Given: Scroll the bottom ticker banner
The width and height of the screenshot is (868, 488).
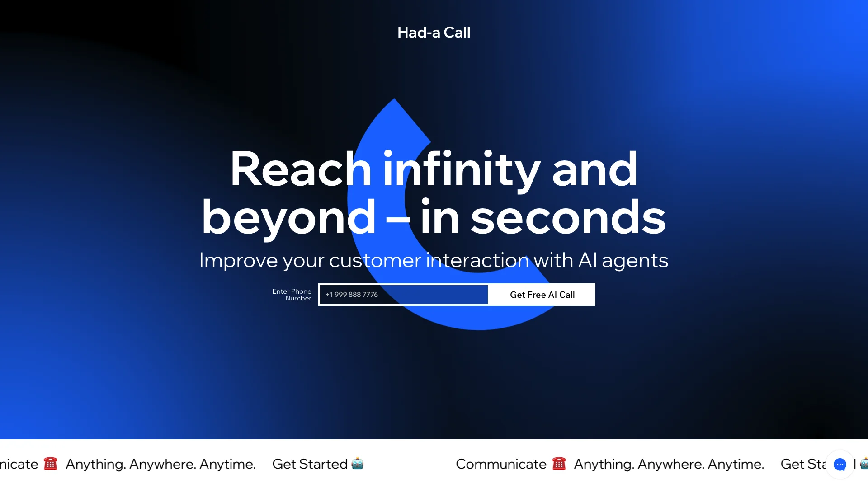Looking at the screenshot, I should (434, 464).
